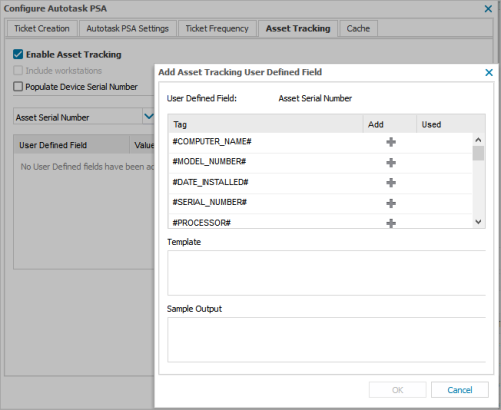Select the #MODEL_NUMBER# tag text

point(209,162)
